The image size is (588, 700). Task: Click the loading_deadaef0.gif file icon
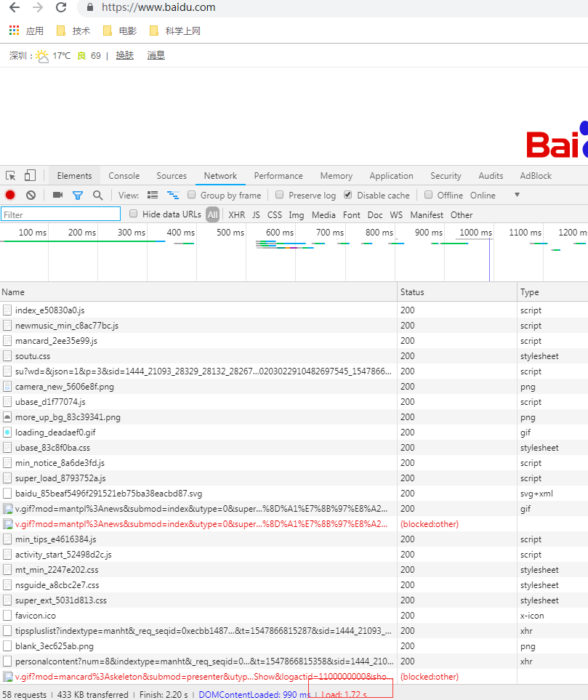7,433
